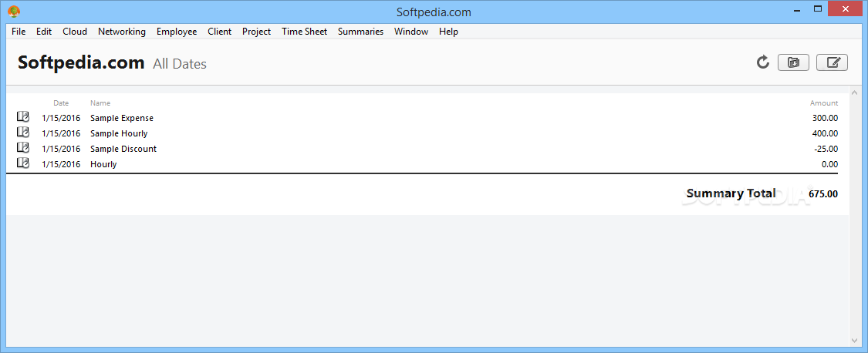Open the Edit menu
868x353 pixels.
[44, 32]
